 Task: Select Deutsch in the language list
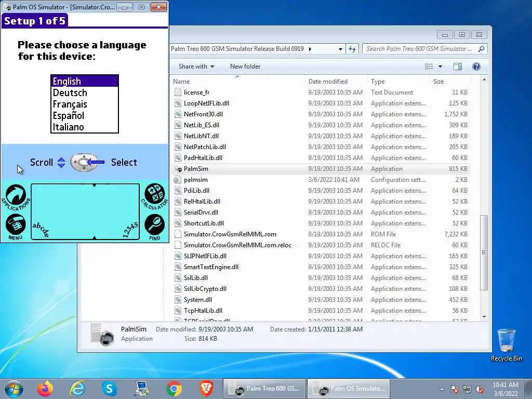point(85,92)
